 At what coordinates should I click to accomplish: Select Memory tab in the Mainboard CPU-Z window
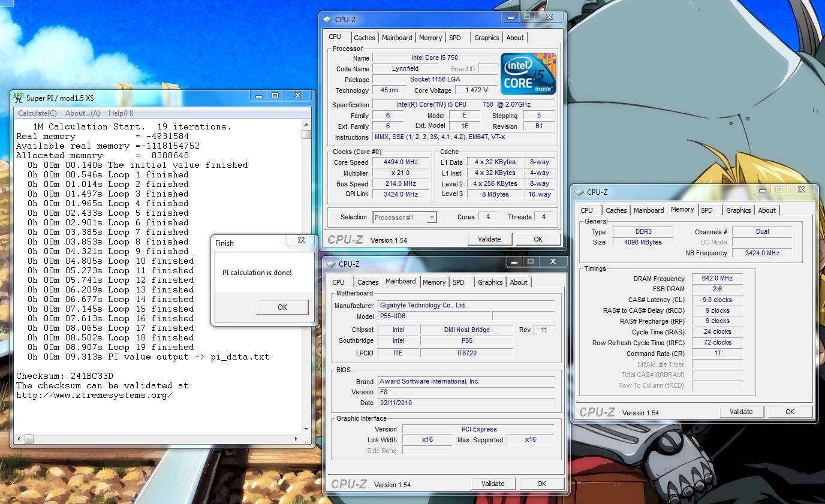[x=434, y=282]
